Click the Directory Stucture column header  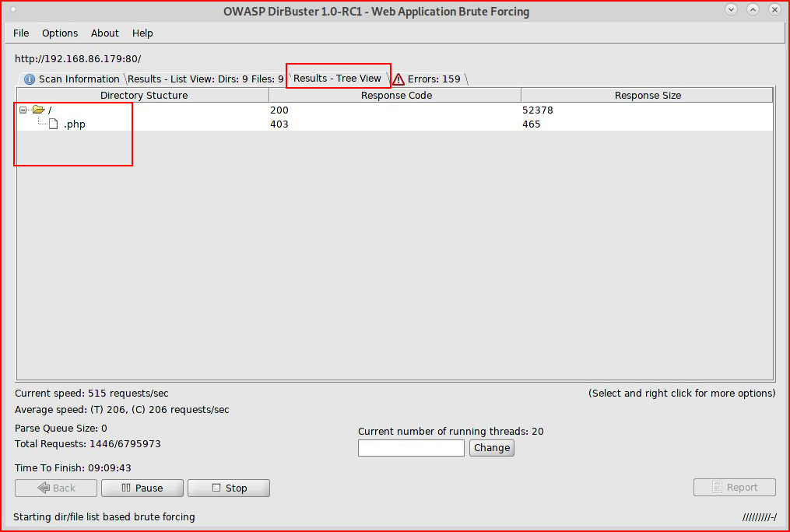(143, 95)
